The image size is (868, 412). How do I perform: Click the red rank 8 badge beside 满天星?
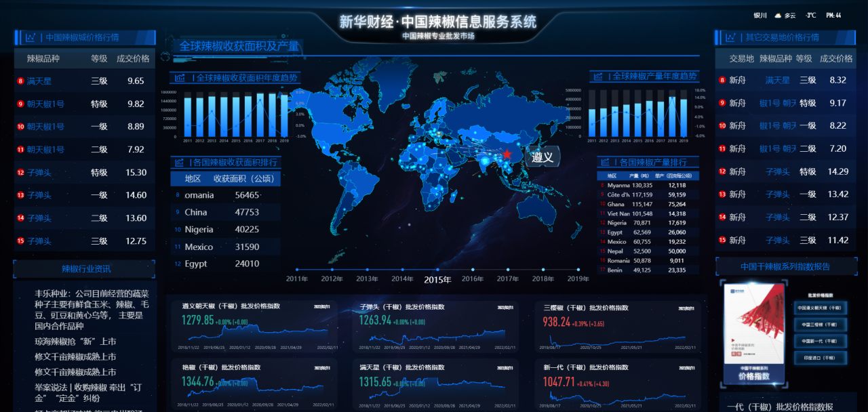tap(20, 81)
